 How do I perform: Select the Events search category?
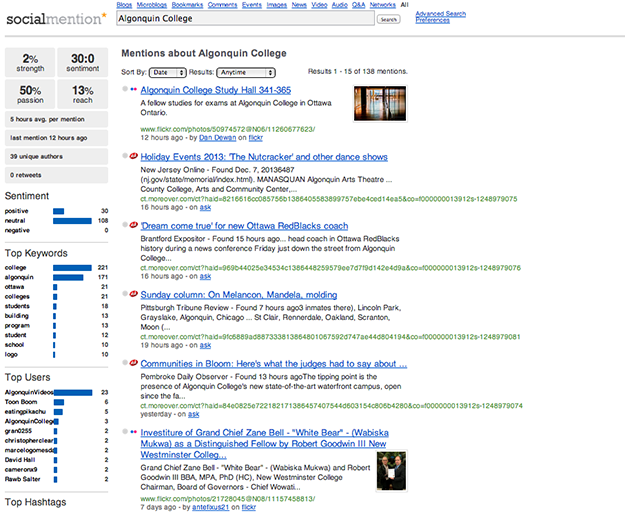point(252,5)
